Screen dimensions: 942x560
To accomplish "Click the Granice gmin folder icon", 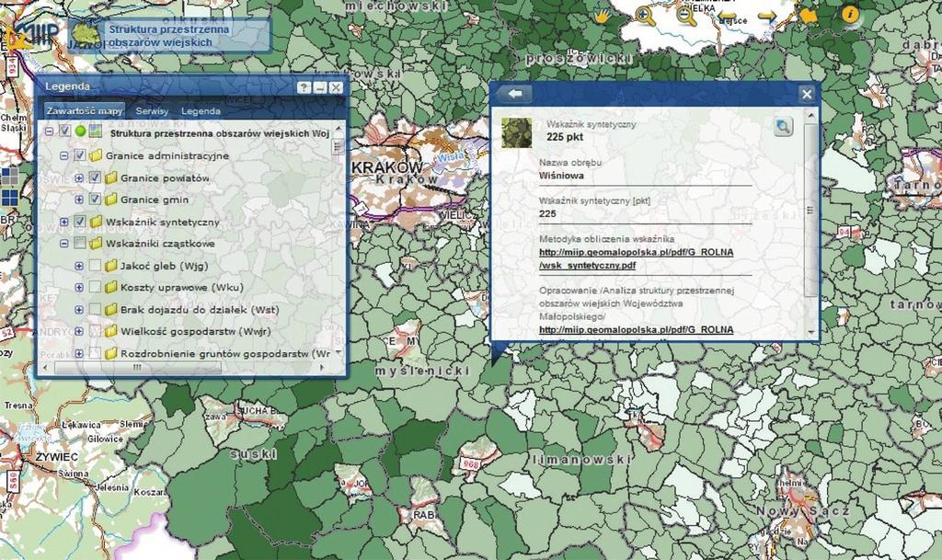I will pyautogui.click(x=110, y=200).
